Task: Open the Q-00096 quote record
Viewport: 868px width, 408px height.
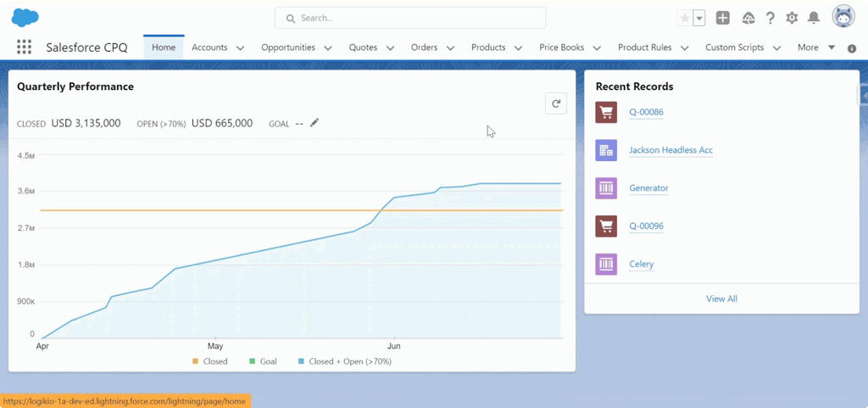Action: (646, 226)
